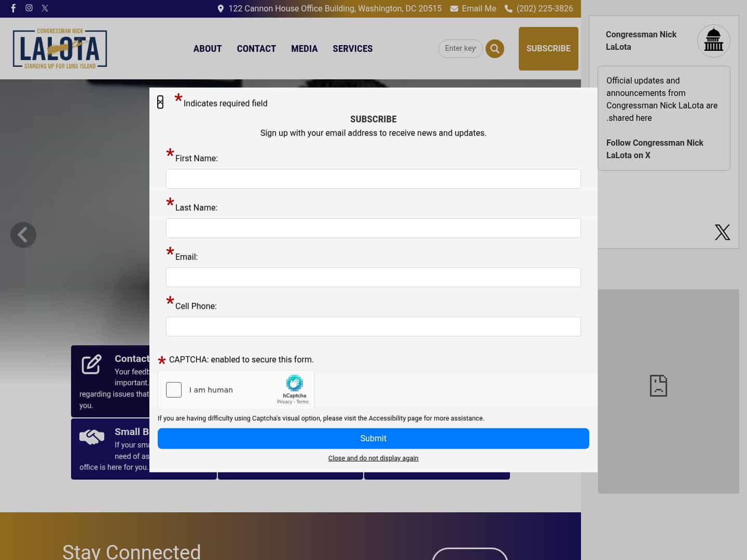Click the envelope icon beside Email Me
This screenshot has width=747, height=560.
point(454,9)
